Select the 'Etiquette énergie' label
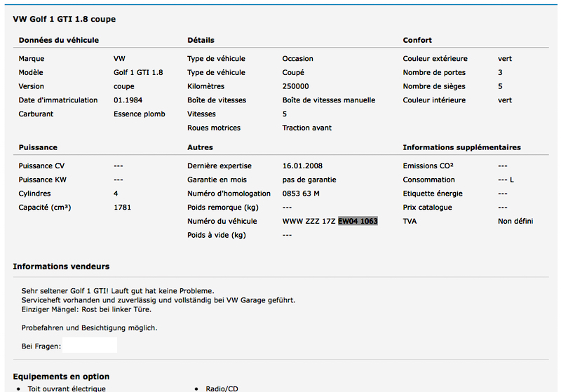Image resolution: width=561 pixels, height=392 pixels. point(433,194)
